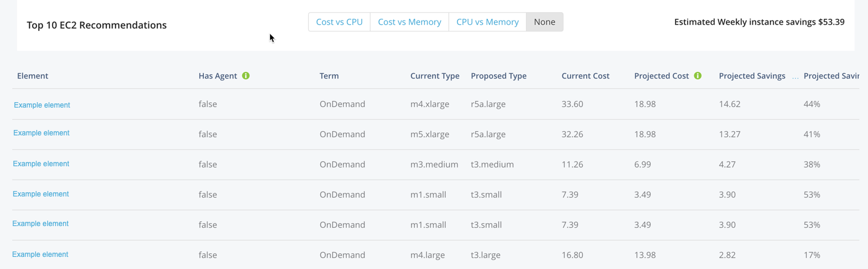
Task: Sort by Current Cost column header
Action: pyautogui.click(x=585, y=76)
